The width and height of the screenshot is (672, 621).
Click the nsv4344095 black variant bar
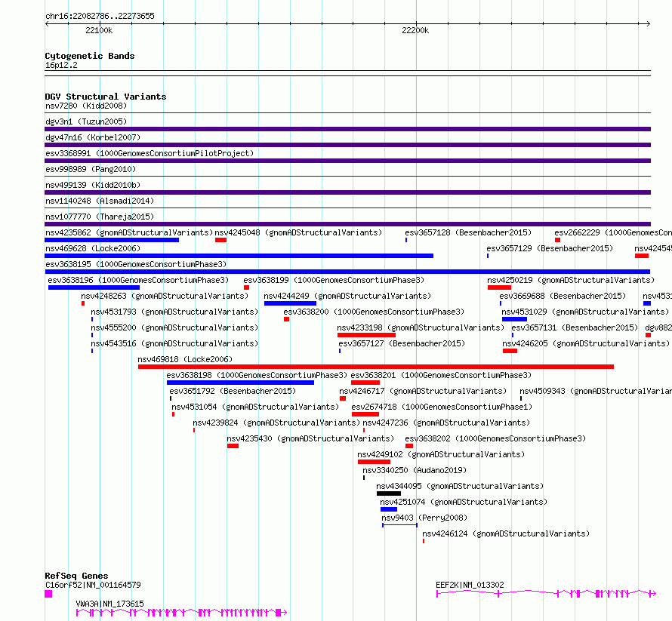click(389, 493)
